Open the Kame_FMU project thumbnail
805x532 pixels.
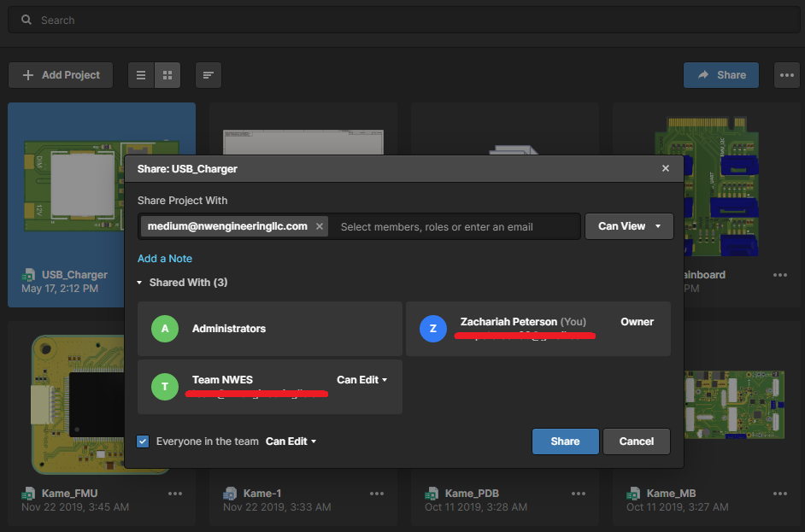coord(77,405)
